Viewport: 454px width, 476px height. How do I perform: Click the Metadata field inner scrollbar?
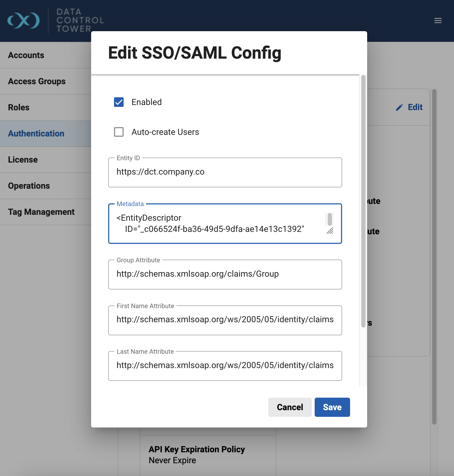click(330, 219)
